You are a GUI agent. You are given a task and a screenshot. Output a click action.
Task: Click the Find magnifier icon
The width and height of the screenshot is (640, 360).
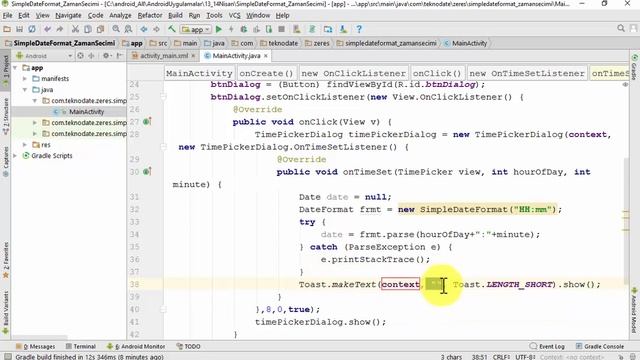click(116, 29)
